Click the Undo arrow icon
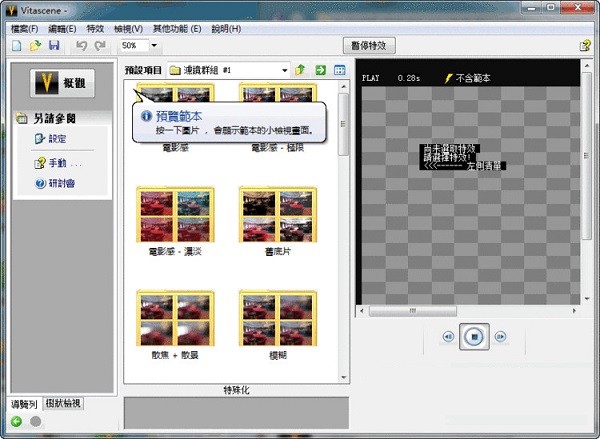The height and width of the screenshot is (439, 600). pyautogui.click(x=82, y=46)
